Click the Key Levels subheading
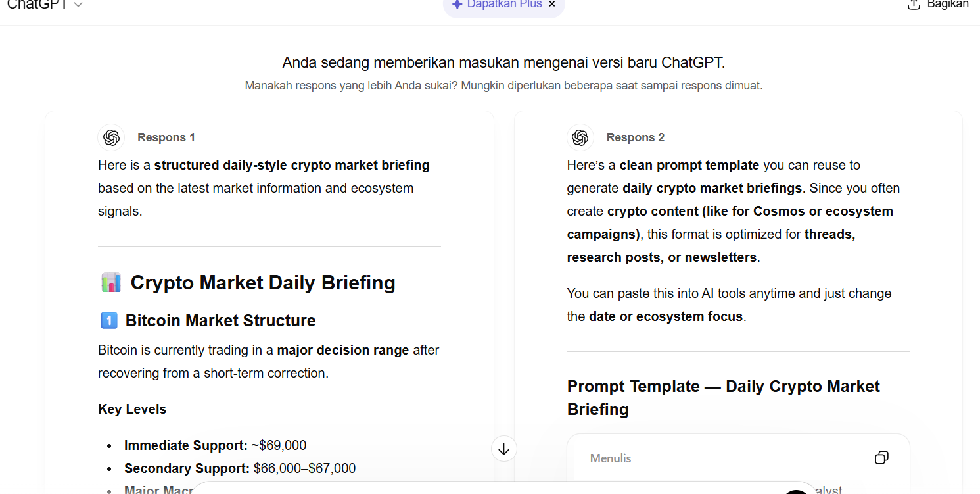The width and height of the screenshot is (980, 494). point(132,409)
